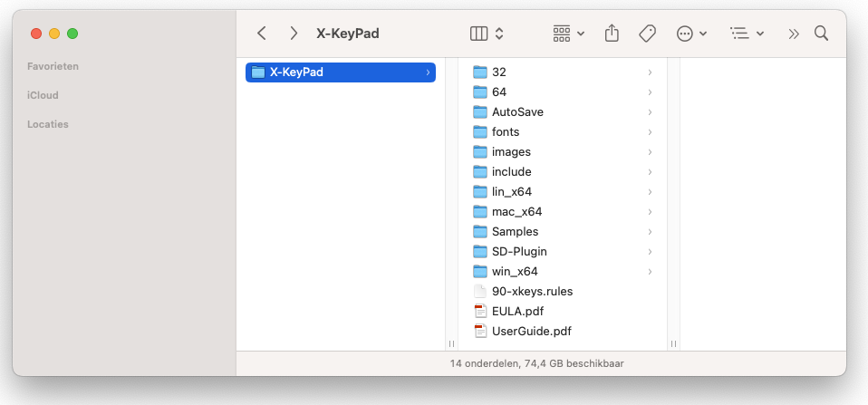
Task: Select the include folder name
Action: tap(512, 172)
